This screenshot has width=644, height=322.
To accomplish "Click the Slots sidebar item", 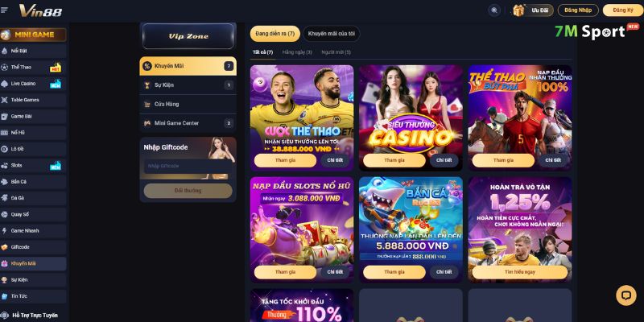I will 33,166.
